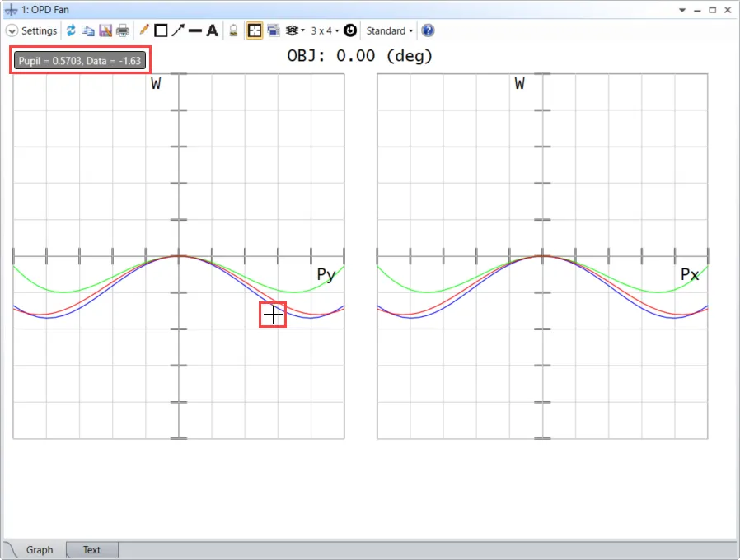Click the overlay windows icon
Image resolution: width=740 pixels, height=560 pixels.
[x=273, y=30]
